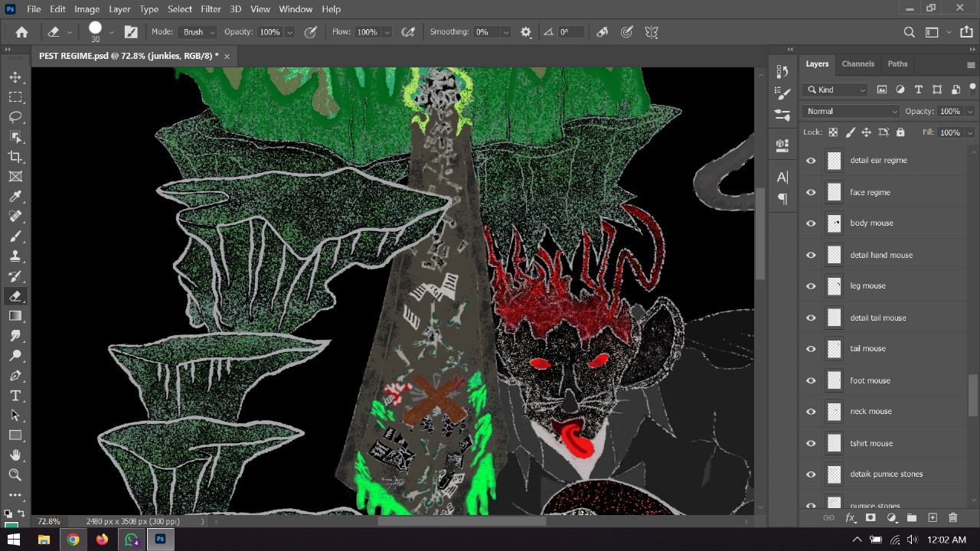Open the Image menu

click(87, 9)
